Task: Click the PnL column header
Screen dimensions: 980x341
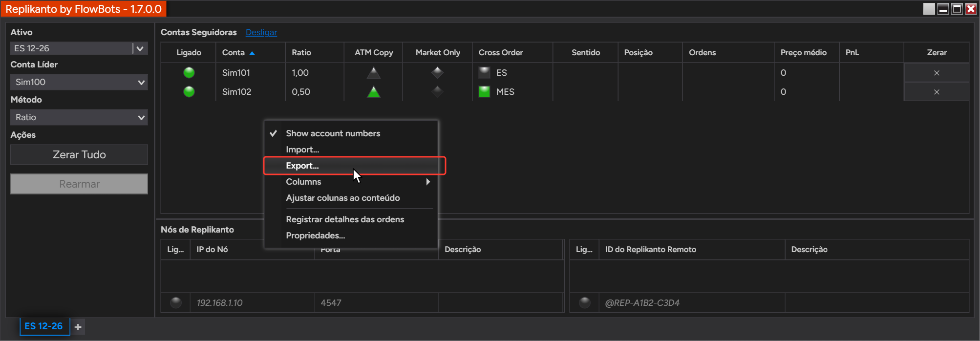Action: click(872, 52)
